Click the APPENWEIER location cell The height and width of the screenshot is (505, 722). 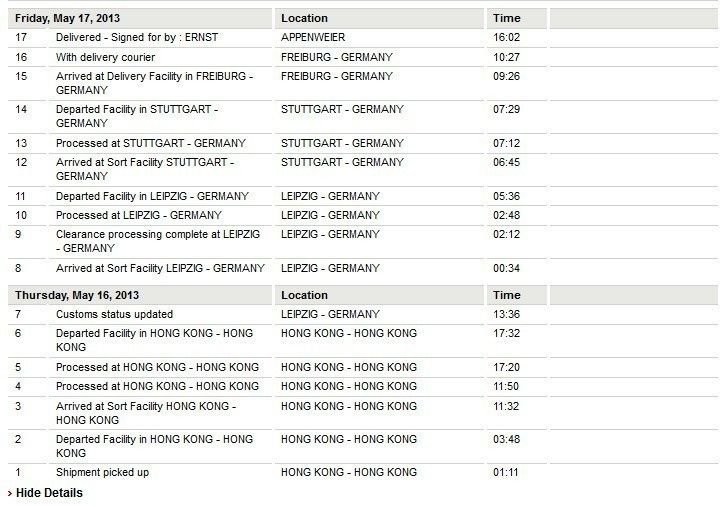[313, 37]
